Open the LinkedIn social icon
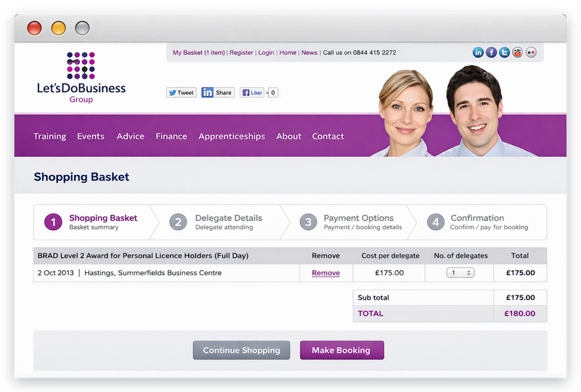The height and width of the screenshot is (392, 581). coord(478,52)
